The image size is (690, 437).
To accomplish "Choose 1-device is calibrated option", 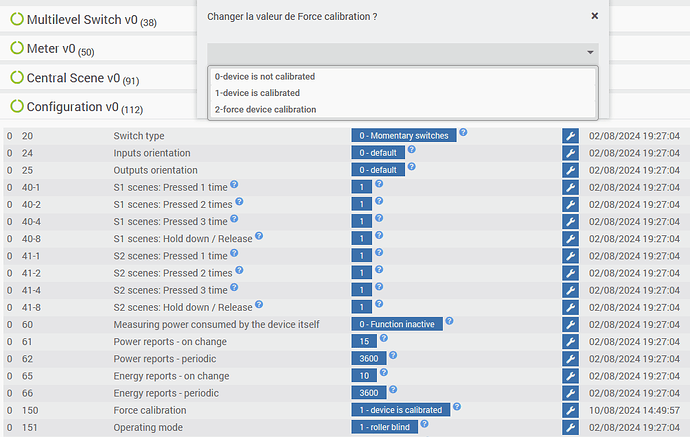I will 257,93.
